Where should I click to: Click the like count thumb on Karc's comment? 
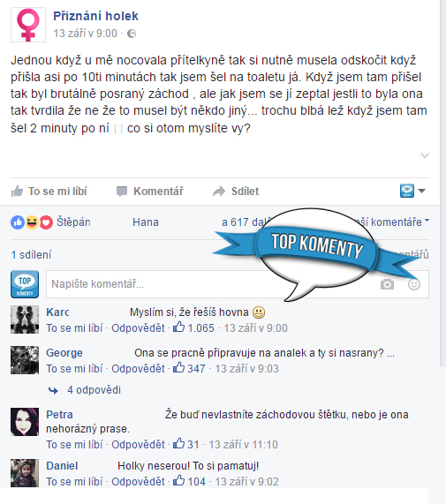coord(178,327)
